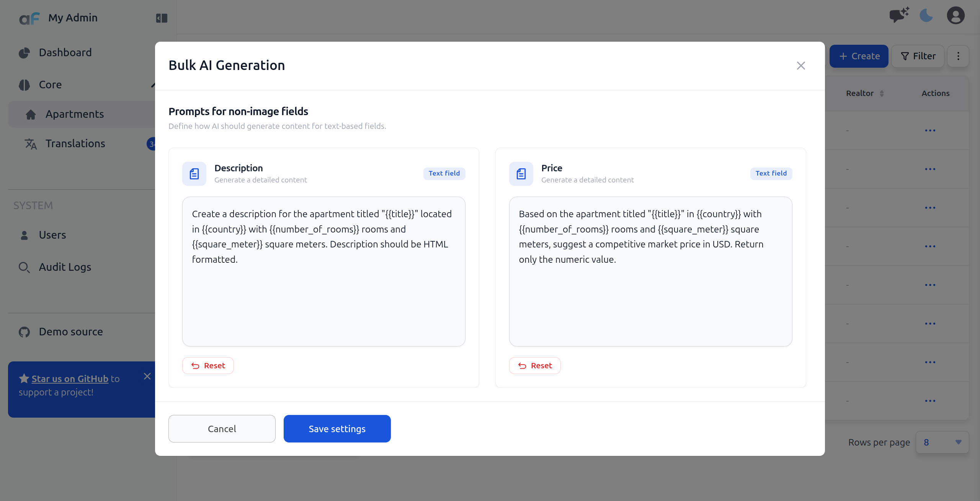
Task: Click the Price document icon
Action: (x=521, y=174)
